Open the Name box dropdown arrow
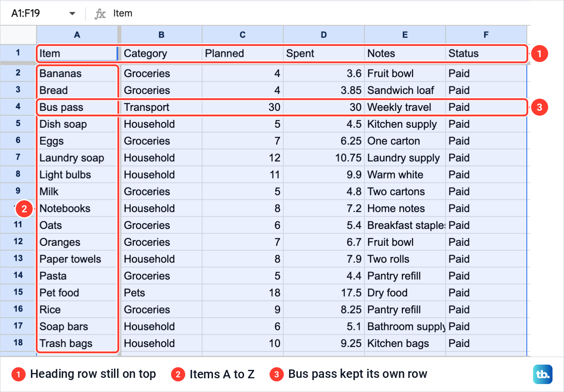 tap(72, 14)
